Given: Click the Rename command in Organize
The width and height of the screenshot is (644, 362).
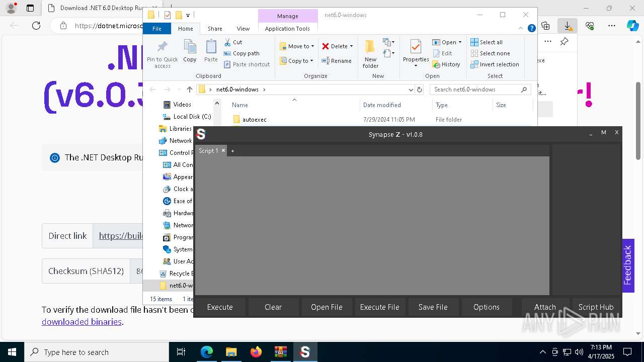Looking at the screenshot, I should point(337,61).
